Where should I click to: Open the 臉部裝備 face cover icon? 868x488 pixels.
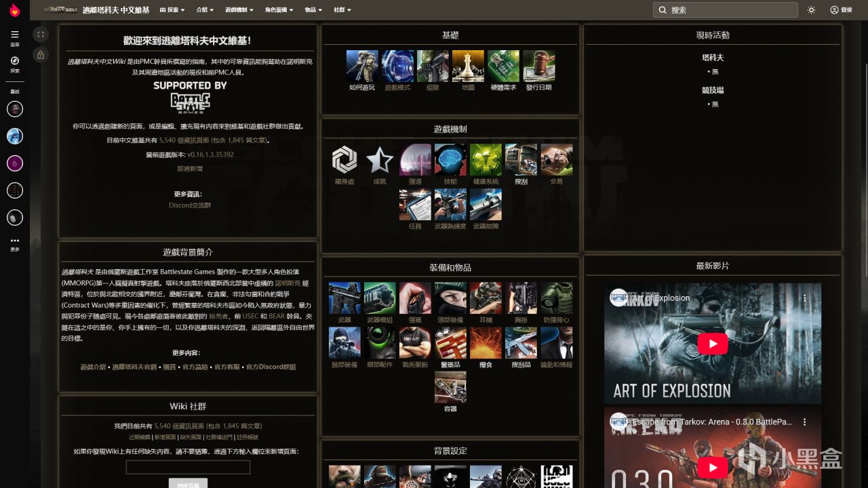[x=344, y=343]
